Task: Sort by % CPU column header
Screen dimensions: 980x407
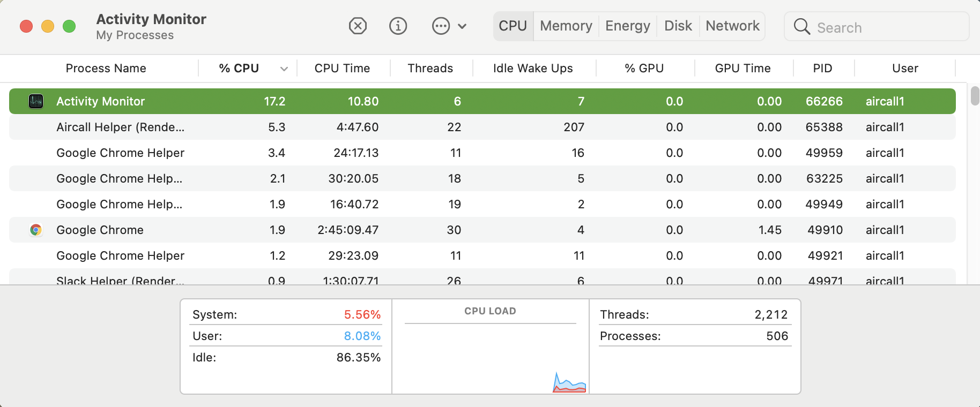Action: (x=239, y=68)
